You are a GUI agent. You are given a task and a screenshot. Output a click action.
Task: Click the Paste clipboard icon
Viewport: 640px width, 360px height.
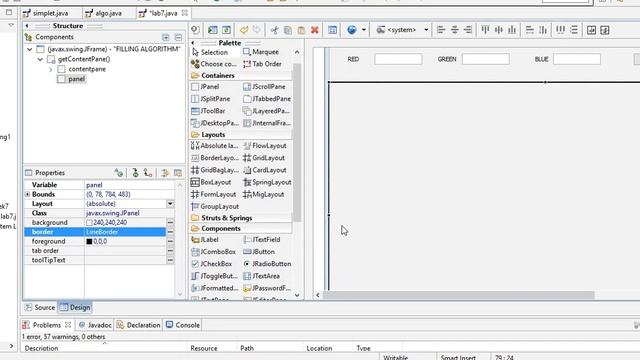coord(301,30)
